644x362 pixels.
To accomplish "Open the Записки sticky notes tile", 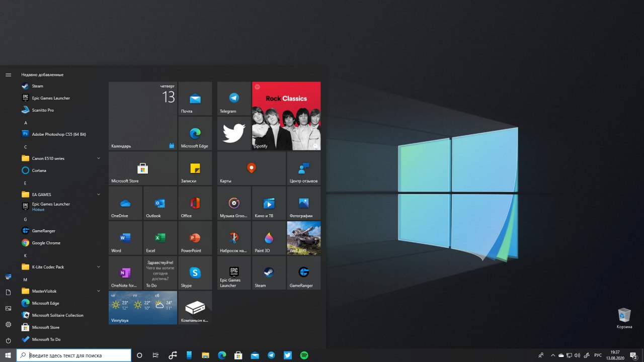I will (195, 168).
